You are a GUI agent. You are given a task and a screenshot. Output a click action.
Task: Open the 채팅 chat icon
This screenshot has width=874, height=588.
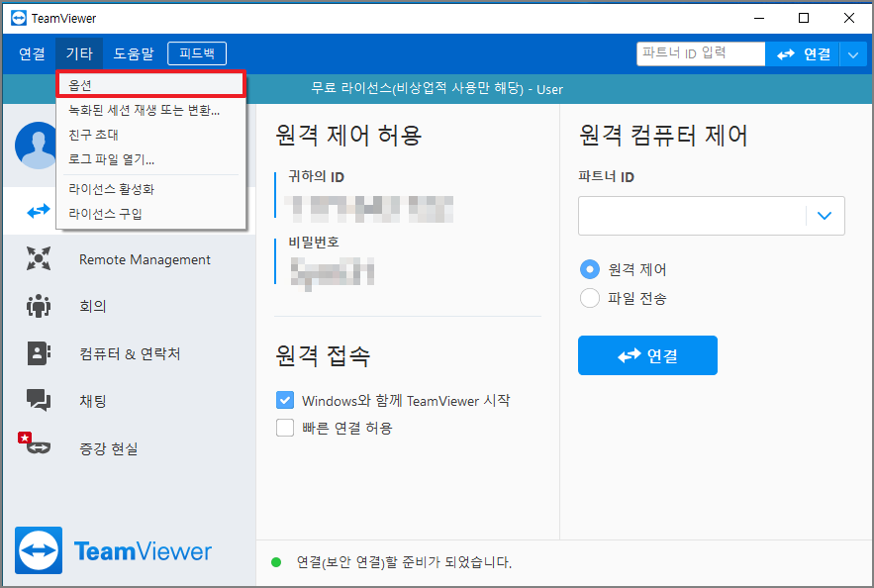[39, 400]
